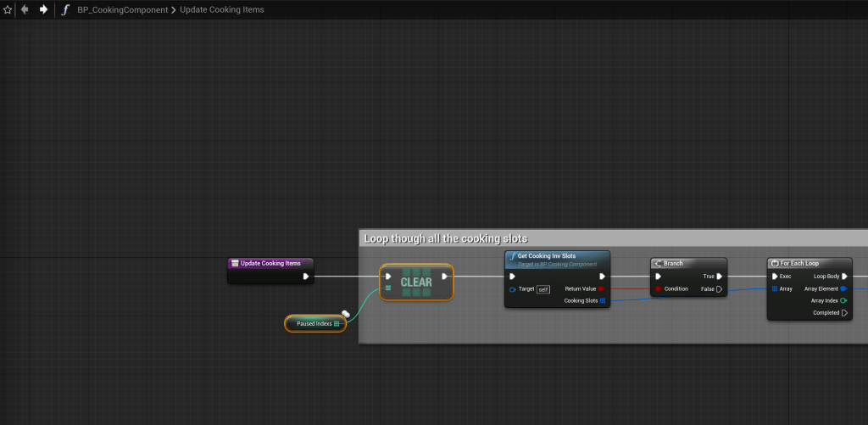Click the For Each Loop Completed pin
This screenshot has width=868, height=425.
click(x=844, y=312)
